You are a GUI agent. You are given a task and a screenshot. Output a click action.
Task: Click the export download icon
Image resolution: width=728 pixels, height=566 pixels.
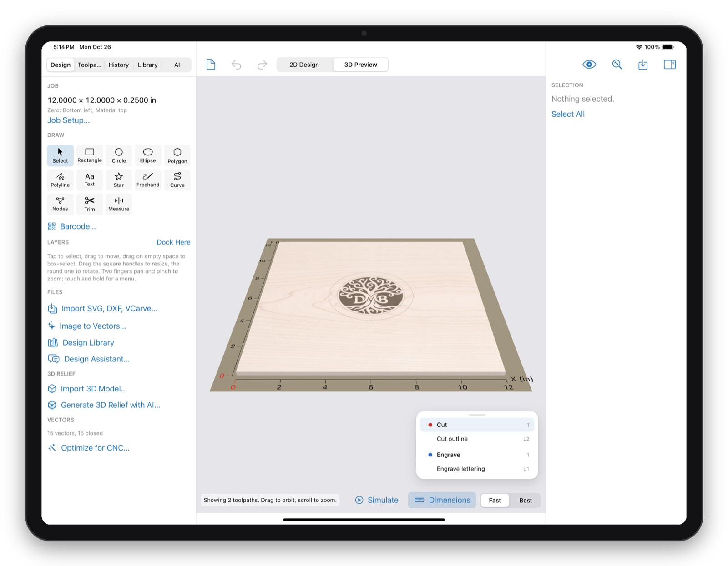(x=643, y=65)
